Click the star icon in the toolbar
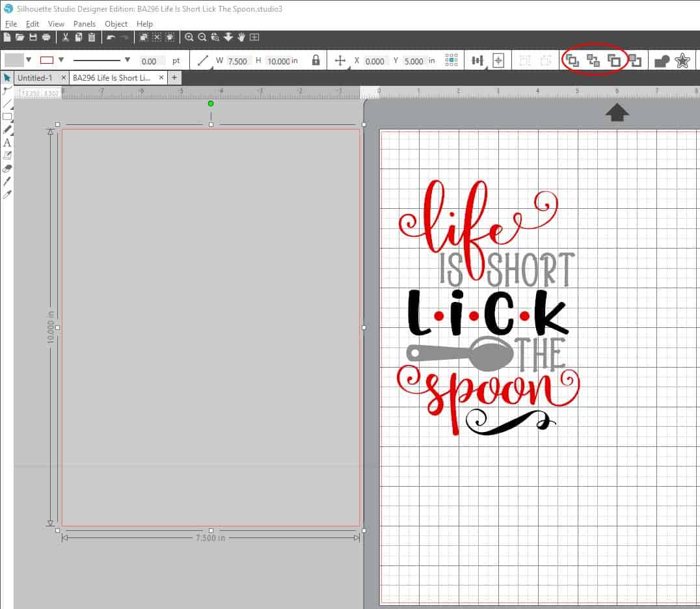 682,61
